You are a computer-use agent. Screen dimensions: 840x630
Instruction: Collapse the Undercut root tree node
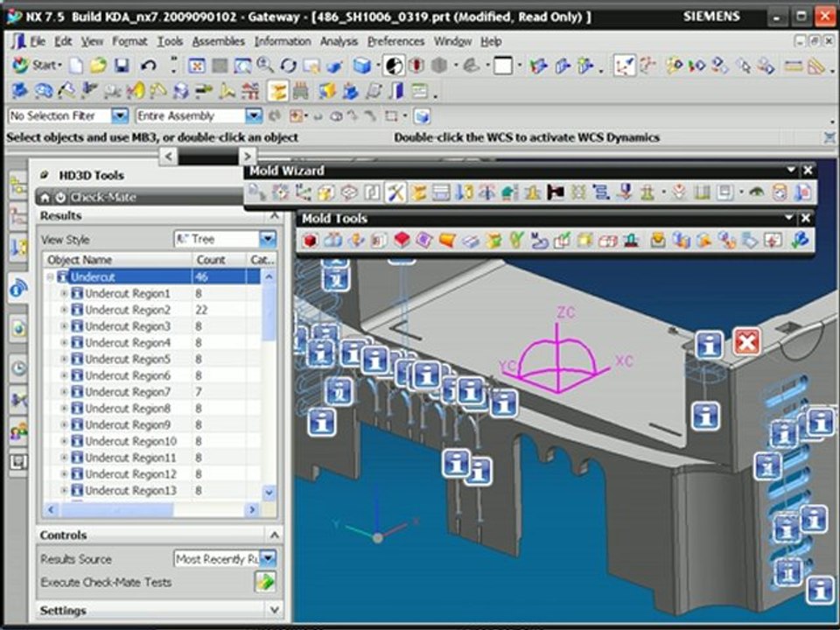click(51, 277)
